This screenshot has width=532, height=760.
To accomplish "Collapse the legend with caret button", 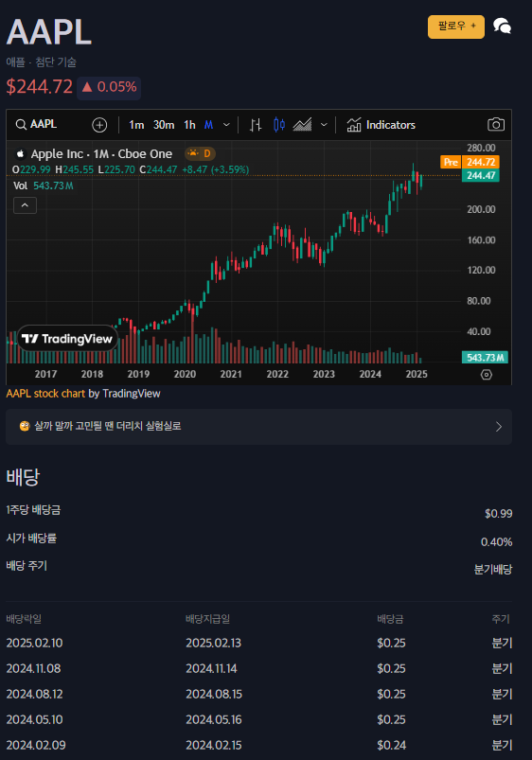I will tap(26, 205).
